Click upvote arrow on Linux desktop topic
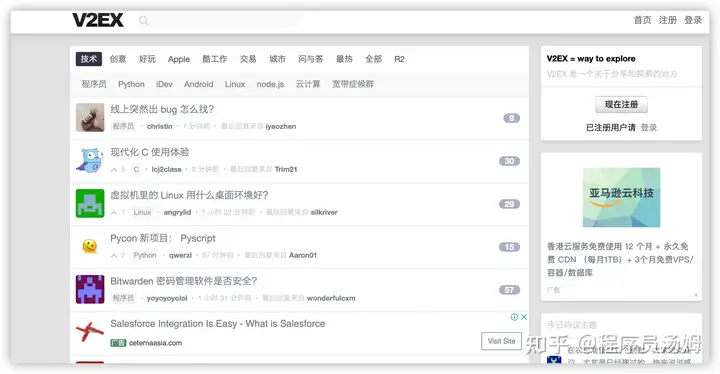 tap(114, 212)
